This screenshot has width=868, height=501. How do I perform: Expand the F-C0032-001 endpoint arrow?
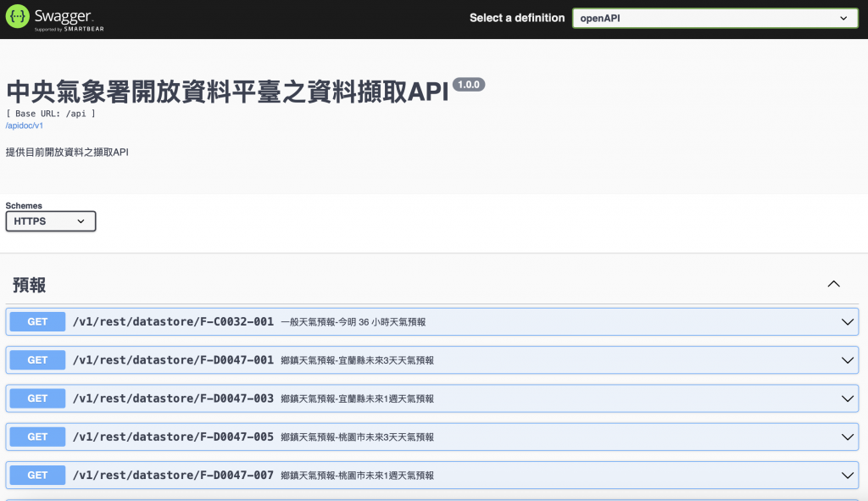pyautogui.click(x=847, y=321)
